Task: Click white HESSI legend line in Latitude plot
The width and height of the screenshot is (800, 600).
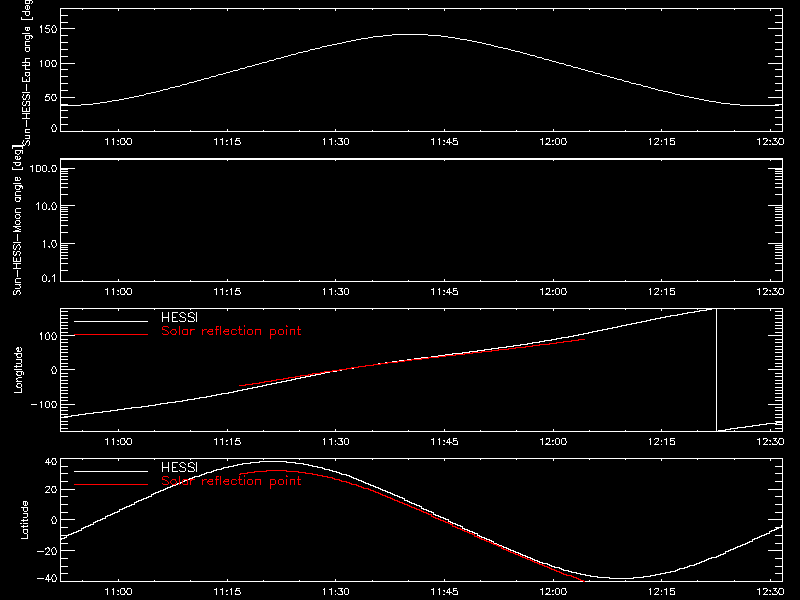Action: point(111,471)
